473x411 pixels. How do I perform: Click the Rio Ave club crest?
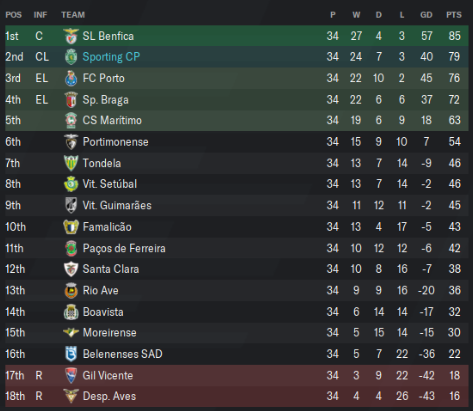point(71,290)
